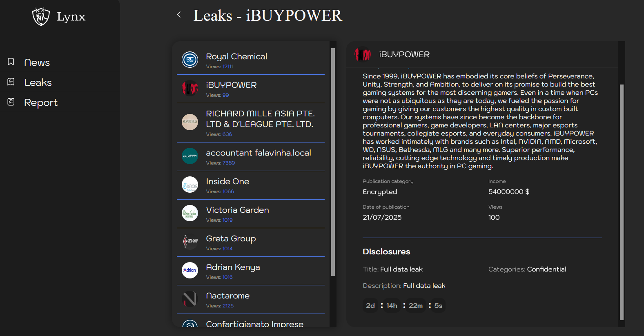The image size is (644, 336).
Task: Click the 'Views: 1016' text
Action: (219, 277)
